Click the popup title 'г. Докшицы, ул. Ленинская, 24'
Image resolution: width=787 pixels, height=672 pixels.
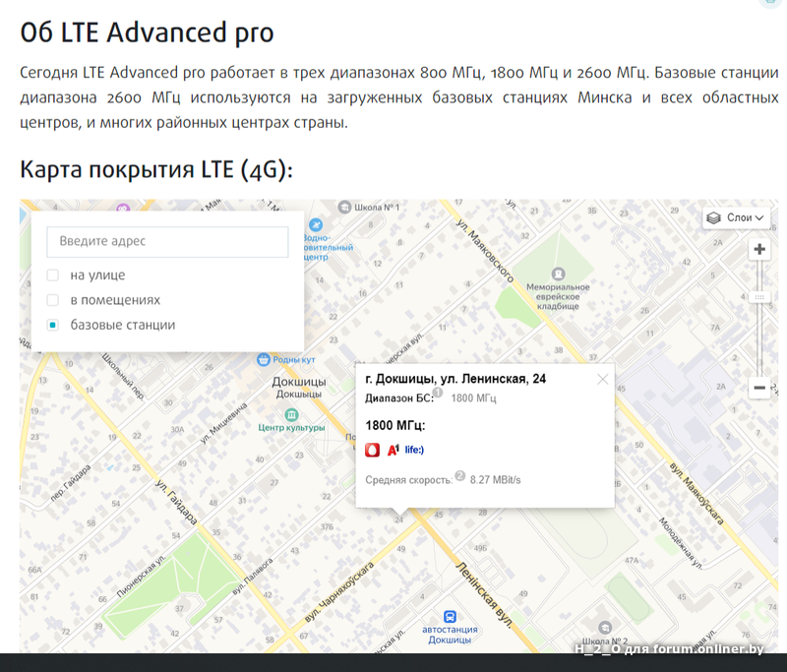(x=455, y=379)
